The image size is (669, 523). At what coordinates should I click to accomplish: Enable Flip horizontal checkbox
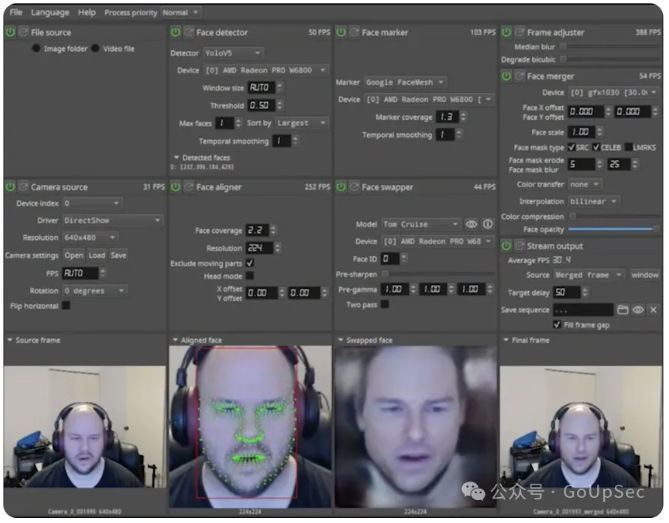(x=66, y=305)
